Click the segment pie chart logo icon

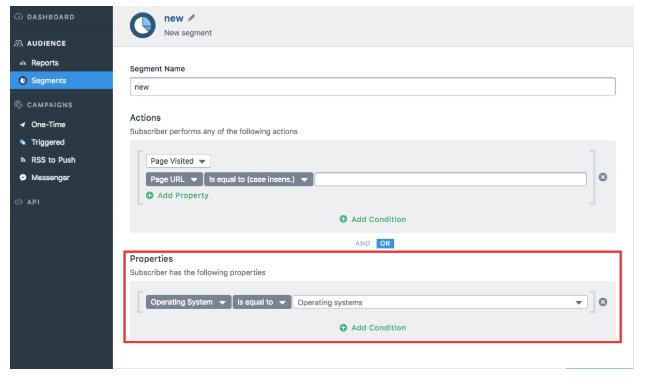(x=143, y=25)
